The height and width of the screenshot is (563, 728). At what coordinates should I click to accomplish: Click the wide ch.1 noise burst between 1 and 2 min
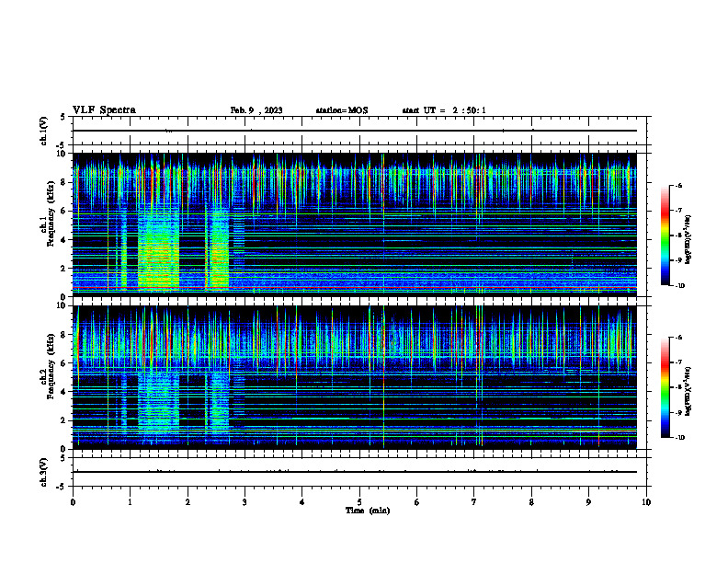coord(158,247)
